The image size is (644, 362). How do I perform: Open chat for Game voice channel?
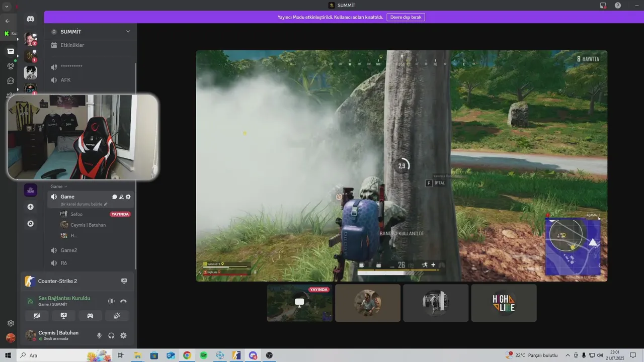115,197
